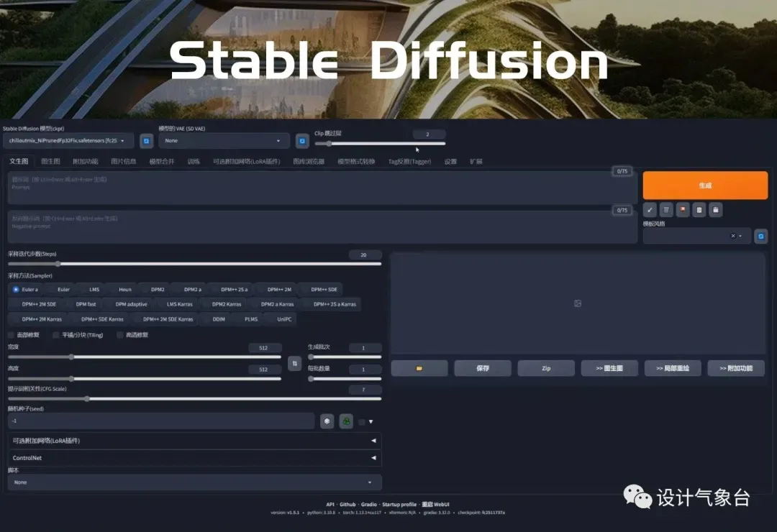Click the arrow icon under the generate button
The width and height of the screenshot is (777, 532).
coord(650,210)
